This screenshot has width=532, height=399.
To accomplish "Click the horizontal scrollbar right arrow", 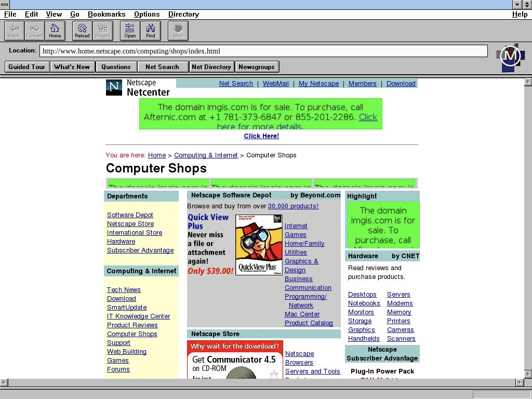I will point(517,383).
